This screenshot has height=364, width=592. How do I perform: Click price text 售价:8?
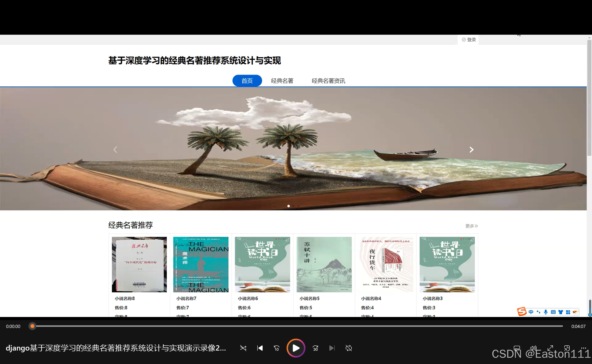tap(121, 308)
